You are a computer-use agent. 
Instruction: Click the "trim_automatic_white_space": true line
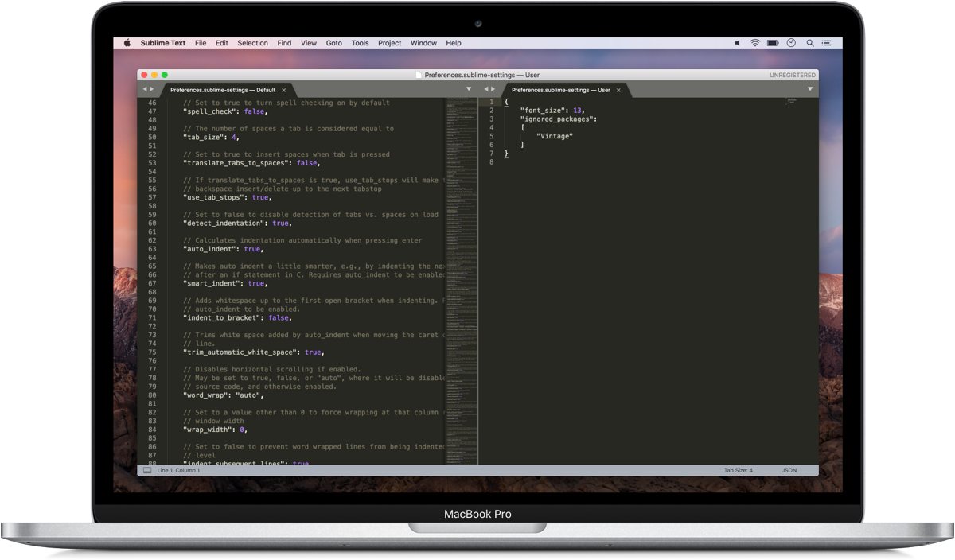[254, 352]
